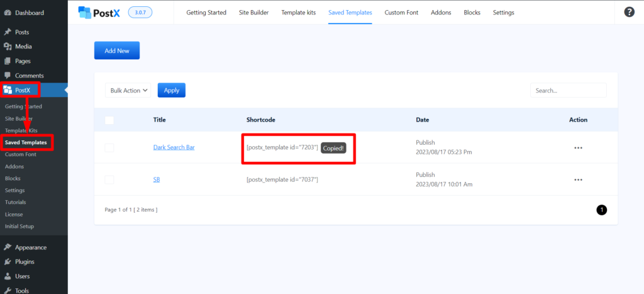Switch to Settings tab in header
This screenshot has height=294, width=644.
click(504, 13)
